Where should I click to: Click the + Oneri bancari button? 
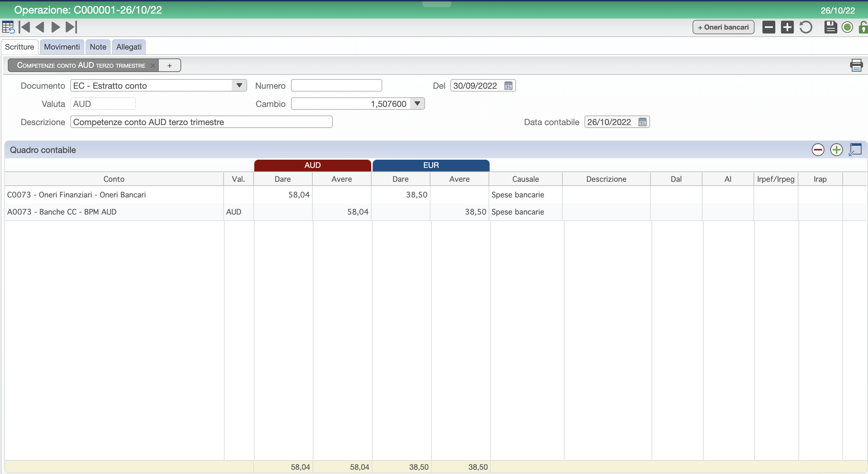coord(723,27)
